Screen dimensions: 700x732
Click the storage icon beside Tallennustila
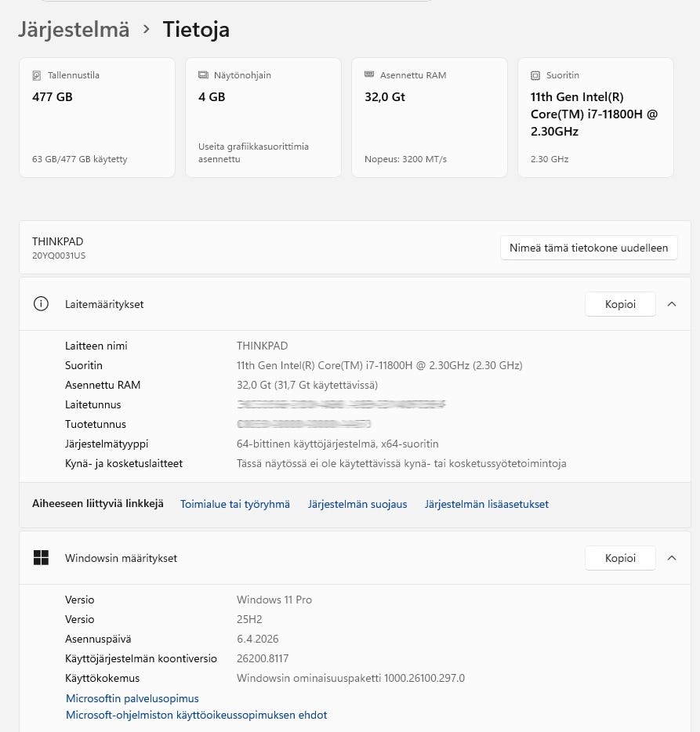coord(37,76)
